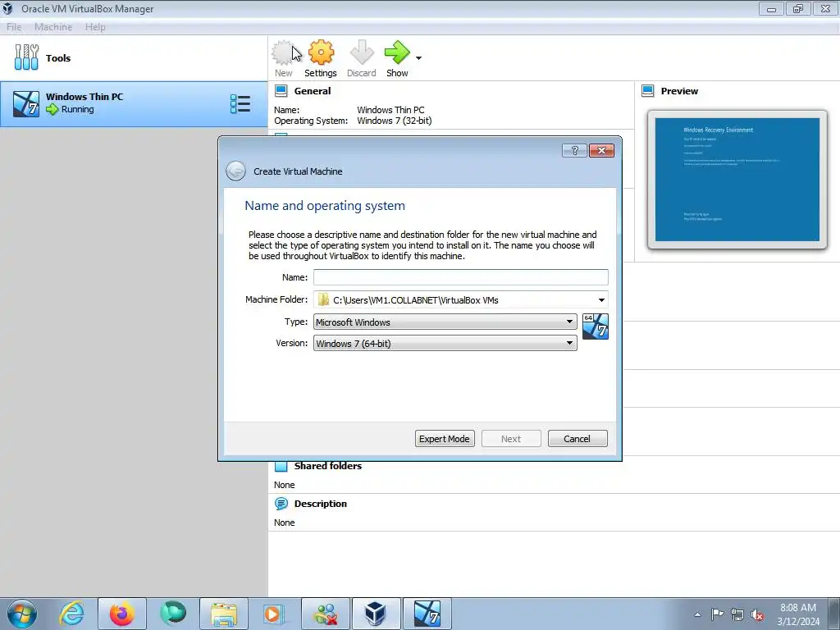
Task: Click Operating System value Windows 7 (32-bit)
Action: tap(395, 121)
